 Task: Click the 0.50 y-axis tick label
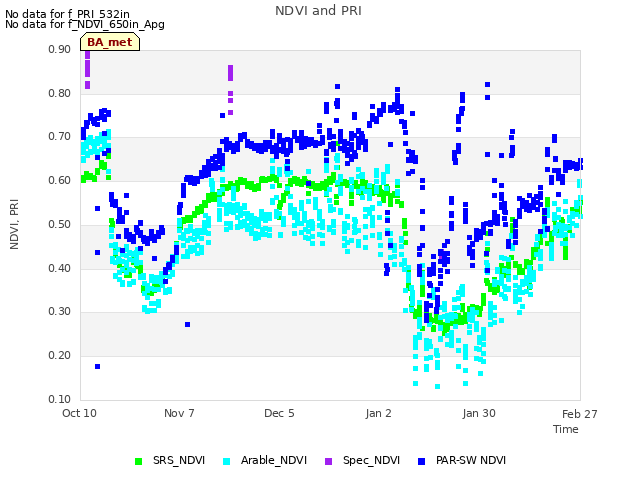(60, 224)
